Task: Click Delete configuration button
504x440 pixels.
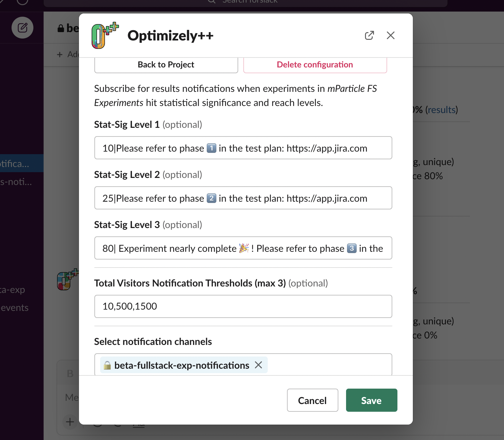Action: [x=315, y=65]
